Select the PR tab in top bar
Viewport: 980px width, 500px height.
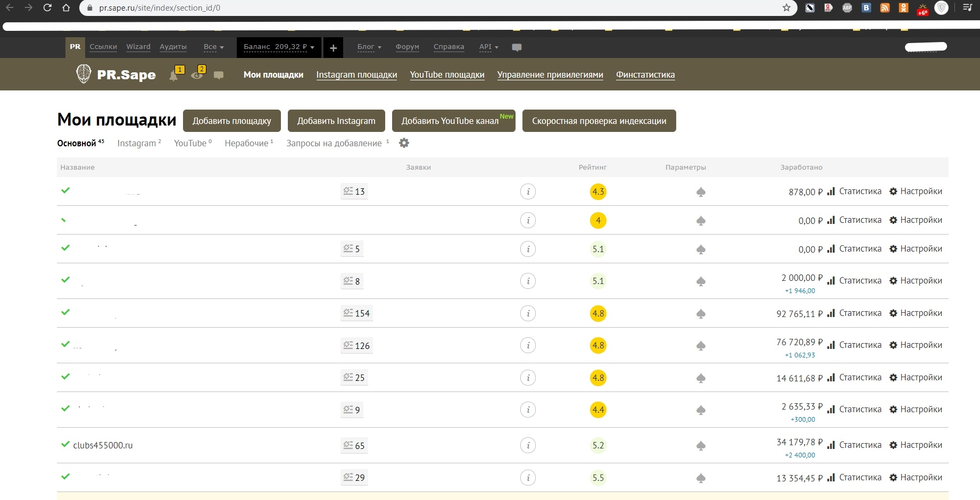[x=75, y=47]
